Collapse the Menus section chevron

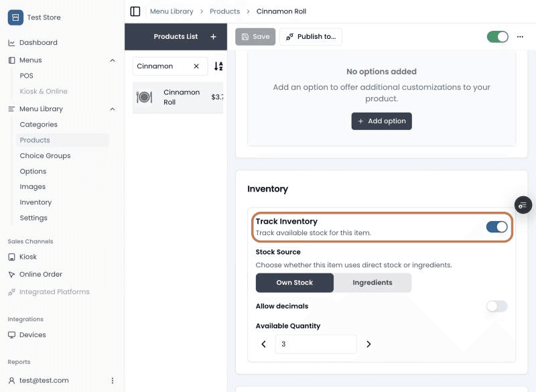[113, 60]
